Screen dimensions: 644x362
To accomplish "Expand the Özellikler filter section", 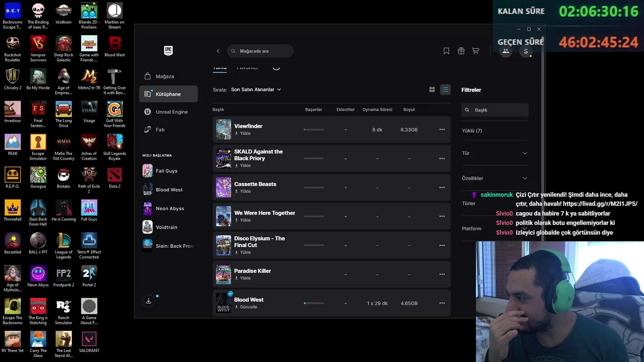I will [x=495, y=178].
